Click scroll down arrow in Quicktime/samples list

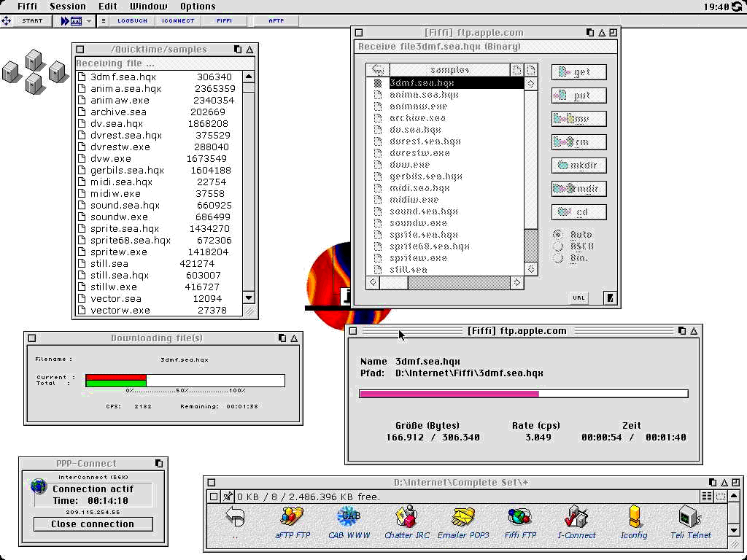coord(249,298)
